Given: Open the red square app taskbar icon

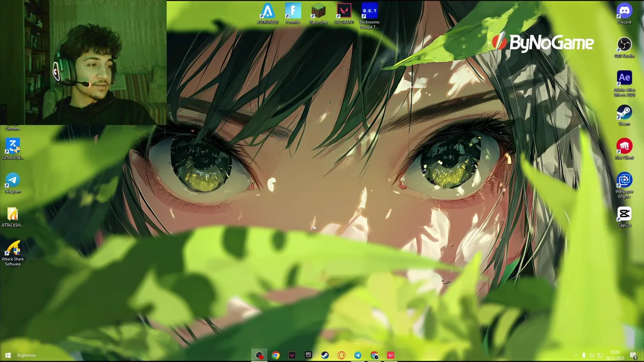Looking at the screenshot, I should coord(390,355).
